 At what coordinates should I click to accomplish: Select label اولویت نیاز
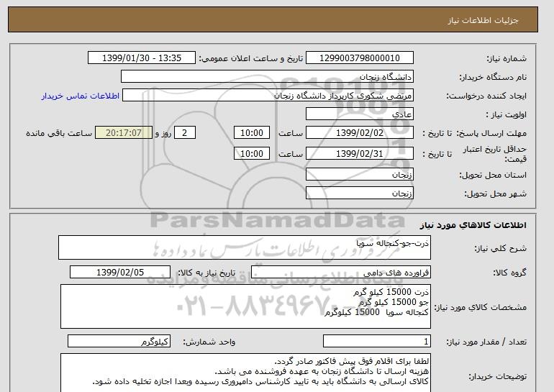[x=507, y=114]
